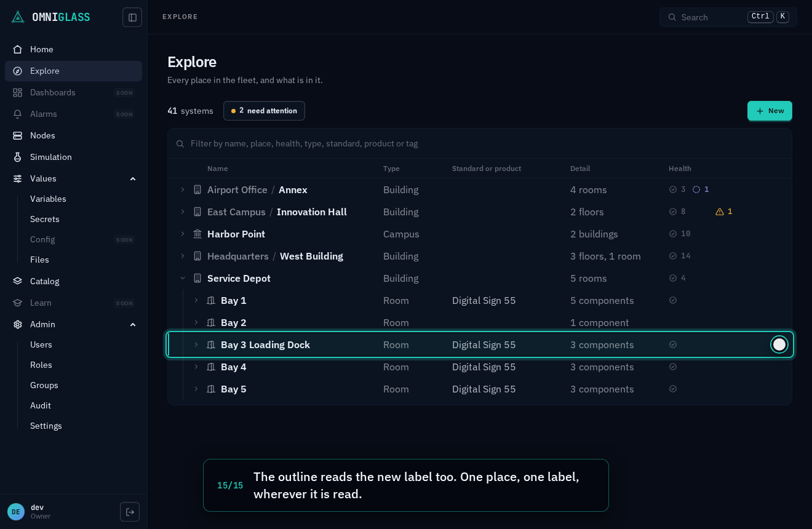Click the sign-out icon beside dev
Viewport: 812px width, 529px height.
tap(130, 512)
